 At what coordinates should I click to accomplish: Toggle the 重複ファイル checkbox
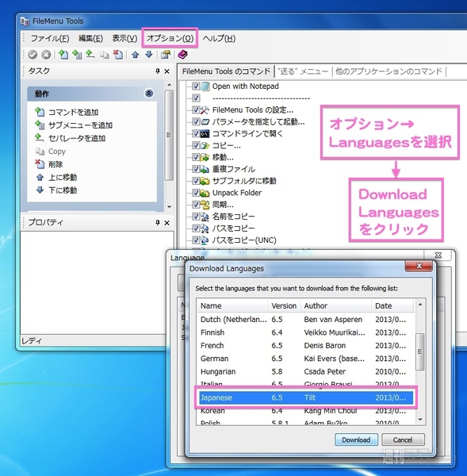(196, 169)
